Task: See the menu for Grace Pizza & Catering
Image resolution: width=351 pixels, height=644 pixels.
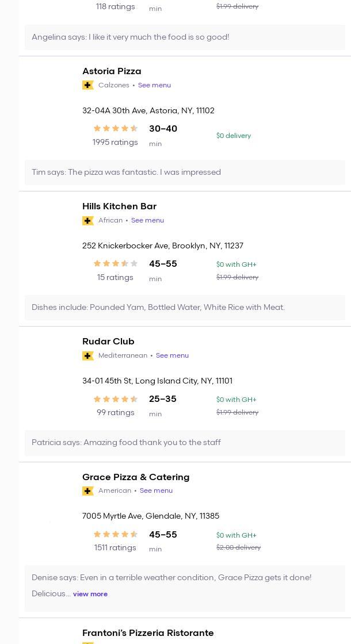Action: click(156, 490)
